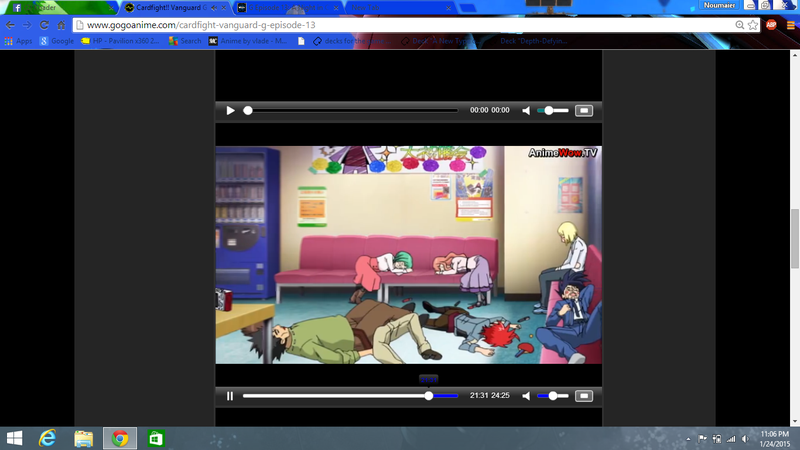Open the Anime by vlade bookmark

[248, 41]
